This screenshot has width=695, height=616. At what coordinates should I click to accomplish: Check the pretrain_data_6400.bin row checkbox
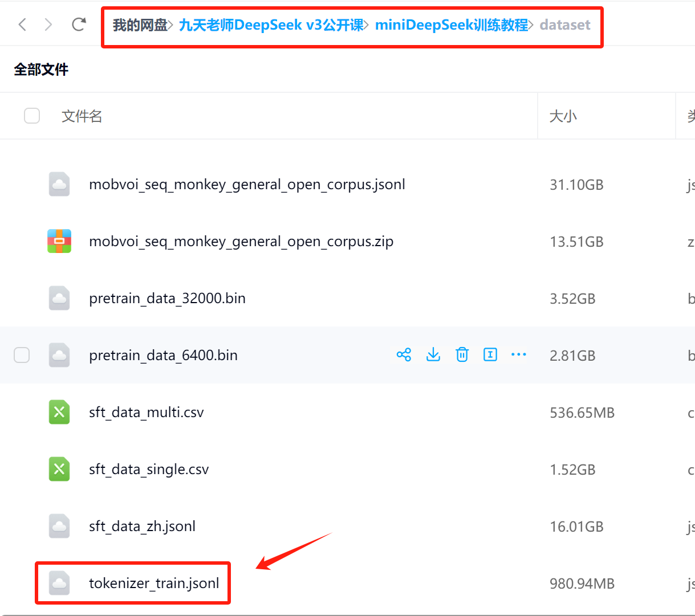[22, 354]
